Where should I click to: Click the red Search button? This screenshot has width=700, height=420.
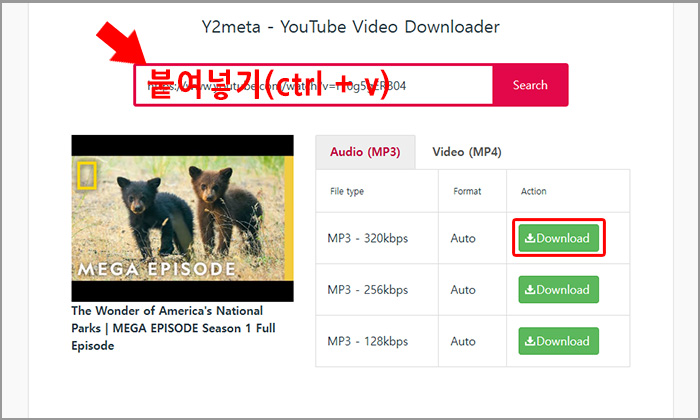pos(530,85)
